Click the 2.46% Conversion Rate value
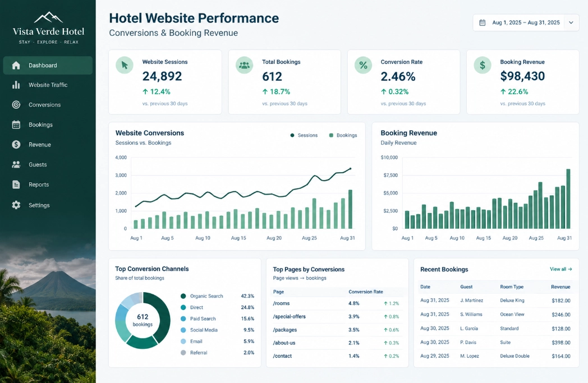The height and width of the screenshot is (383, 588). coord(398,76)
